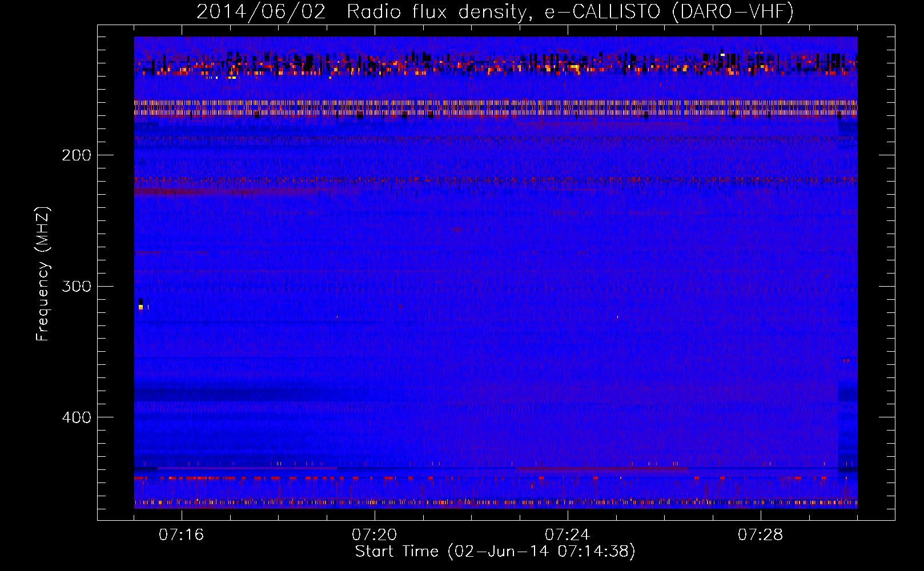The height and width of the screenshot is (571, 924).
Task: Click the 07:24 time tick label
Action: coord(568,534)
